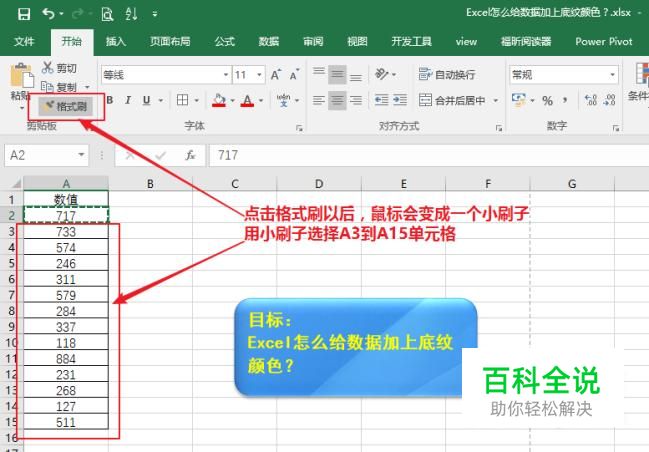Click the Print Preview icon in title bar
Screen dimensions: 649x452
(x=107, y=14)
